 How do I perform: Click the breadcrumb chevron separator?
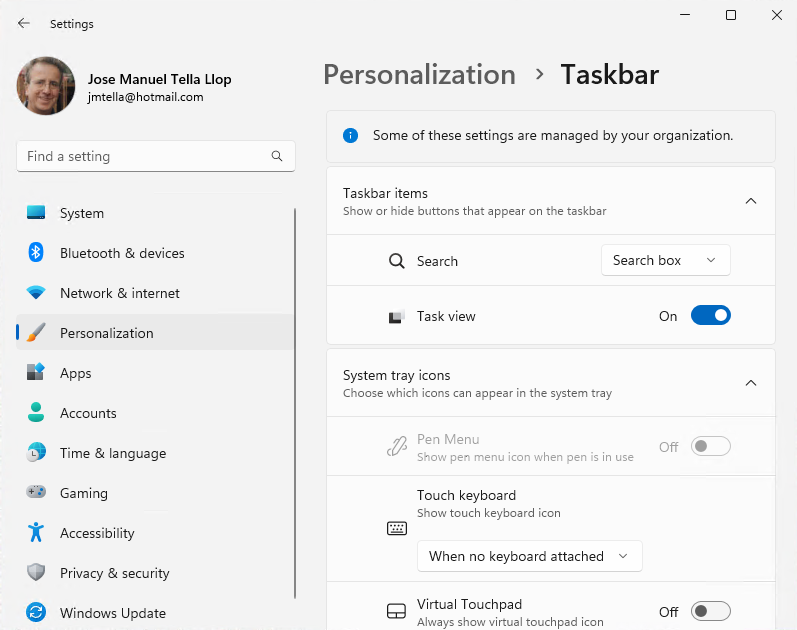[539, 75]
